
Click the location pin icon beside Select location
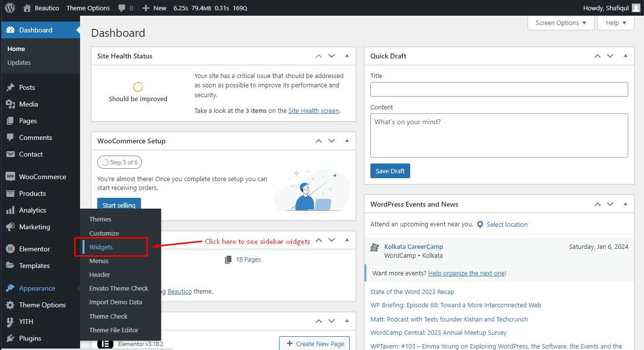(480, 224)
